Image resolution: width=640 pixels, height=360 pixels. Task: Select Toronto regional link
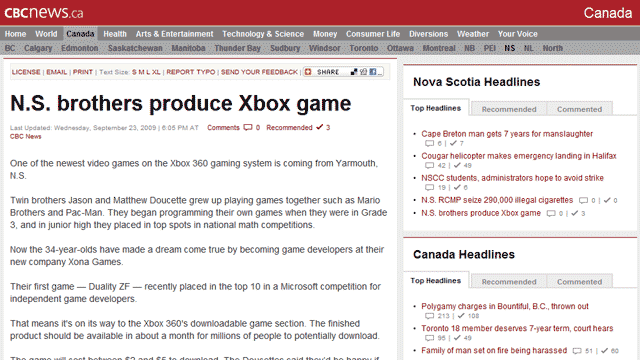(x=364, y=48)
